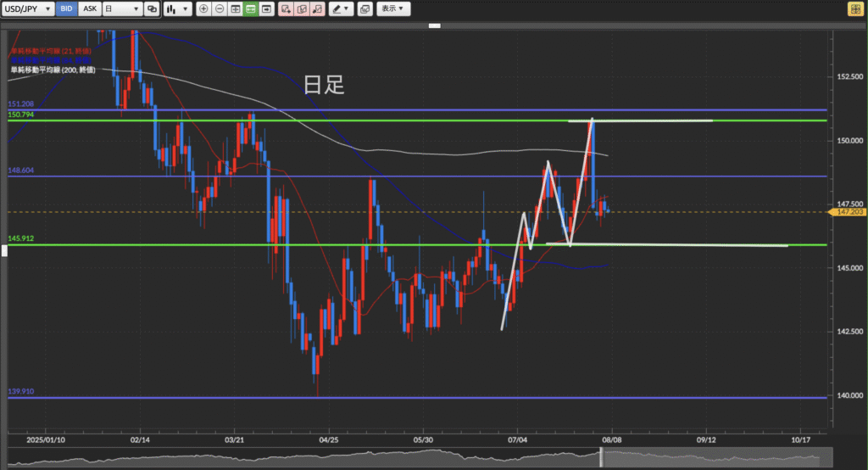Click the 152.500 price axis label

pyautogui.click(x=849, y=76)
